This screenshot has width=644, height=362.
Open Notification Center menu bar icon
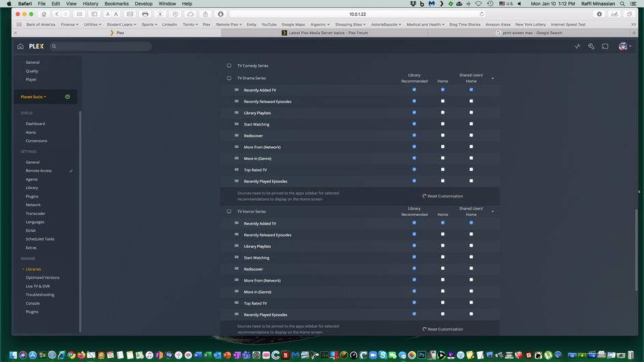pos(634,3)
